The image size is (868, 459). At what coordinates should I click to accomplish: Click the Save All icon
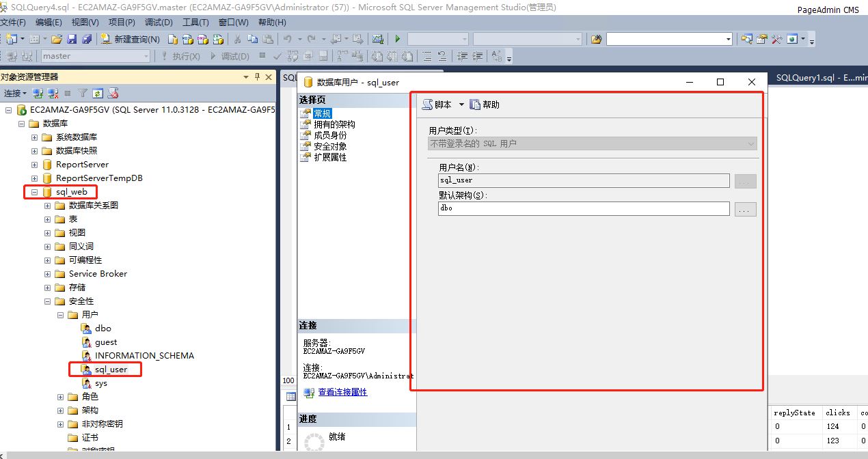85,40
